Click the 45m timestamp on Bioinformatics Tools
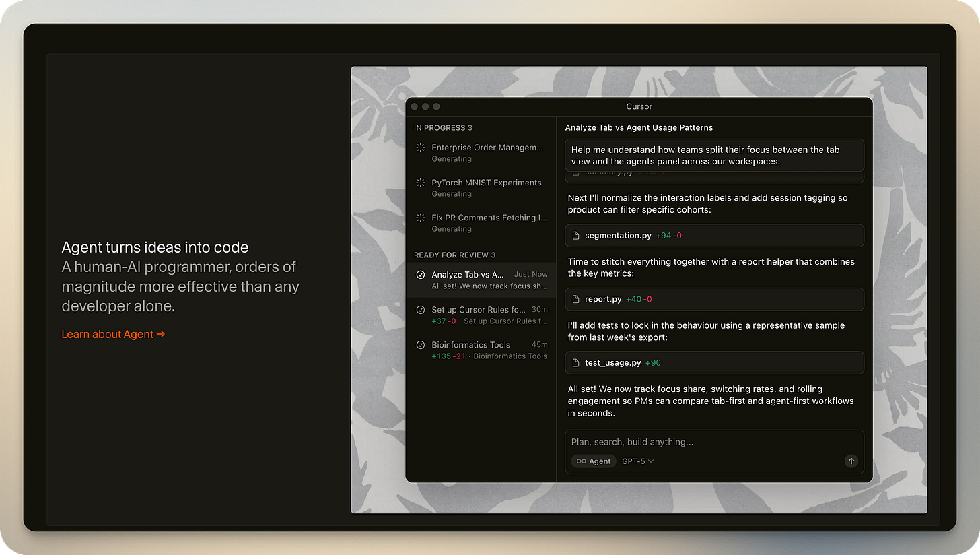This screenshot has height=555, width=980. 540,345
